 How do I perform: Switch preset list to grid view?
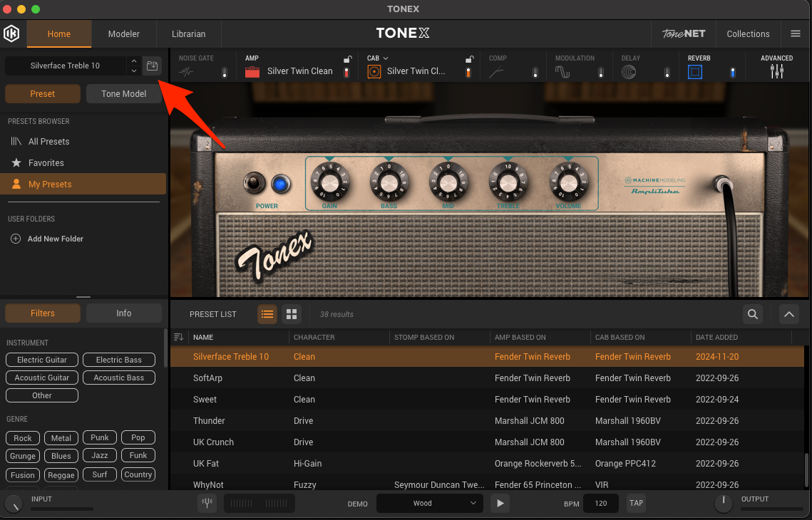click(x=291, y=314)
